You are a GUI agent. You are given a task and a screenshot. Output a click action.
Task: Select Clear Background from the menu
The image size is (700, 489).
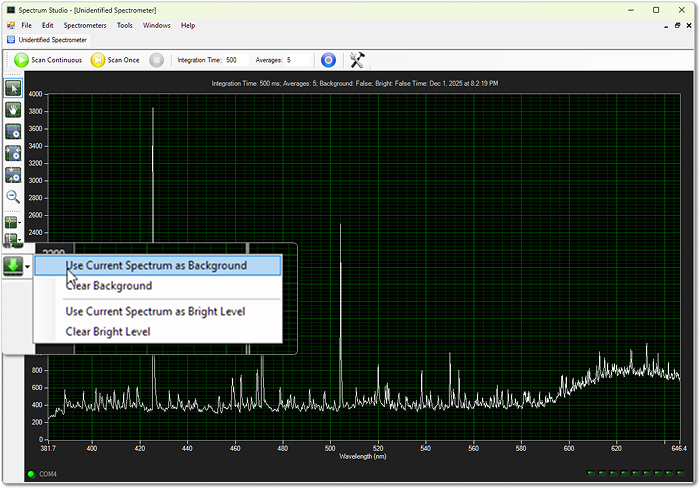click(x=109, y=286)
